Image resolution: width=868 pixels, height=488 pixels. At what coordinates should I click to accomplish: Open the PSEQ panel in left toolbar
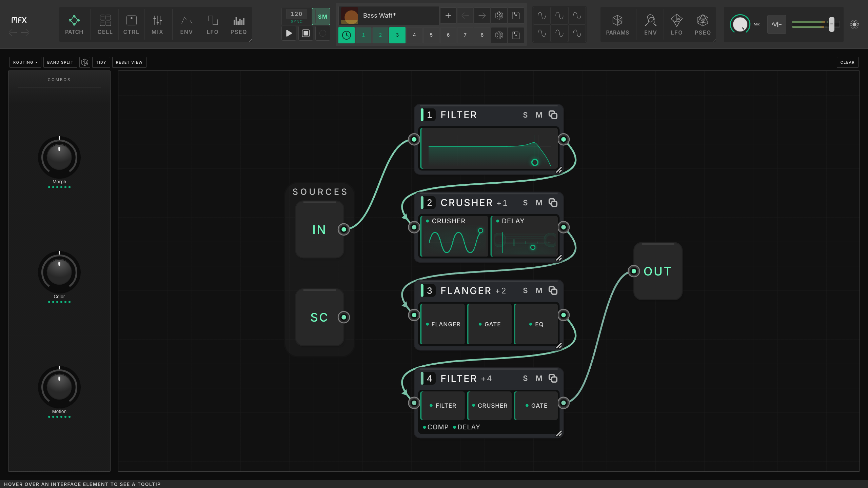pyautogui.click(x=239, y=25)
